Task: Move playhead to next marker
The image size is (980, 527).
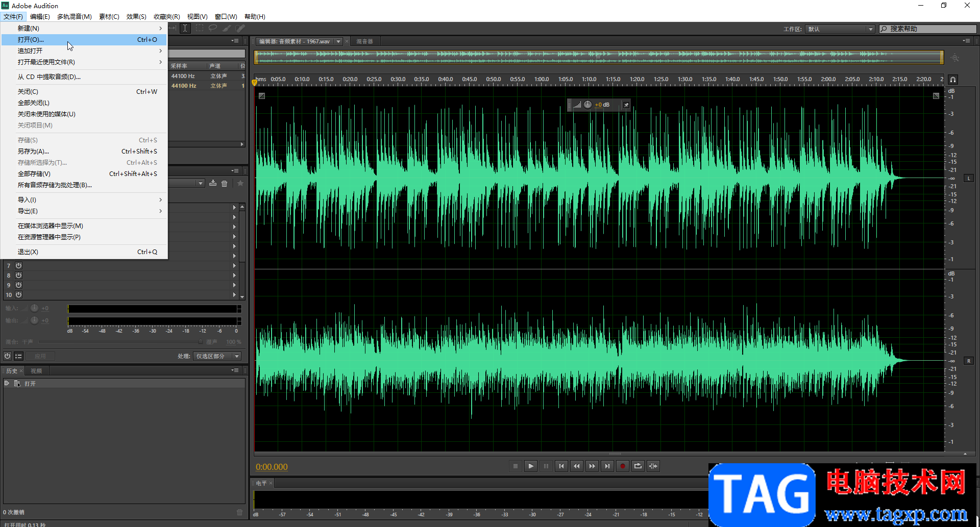Action: 607,466
